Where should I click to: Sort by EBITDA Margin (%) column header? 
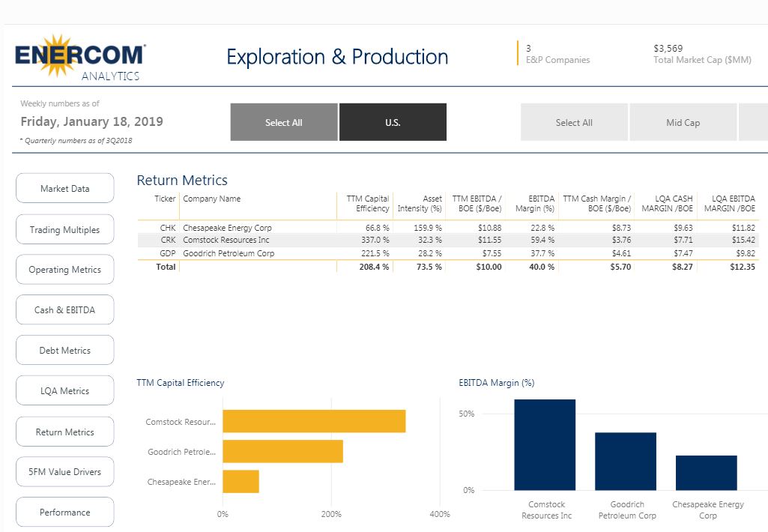coord(535,203)
